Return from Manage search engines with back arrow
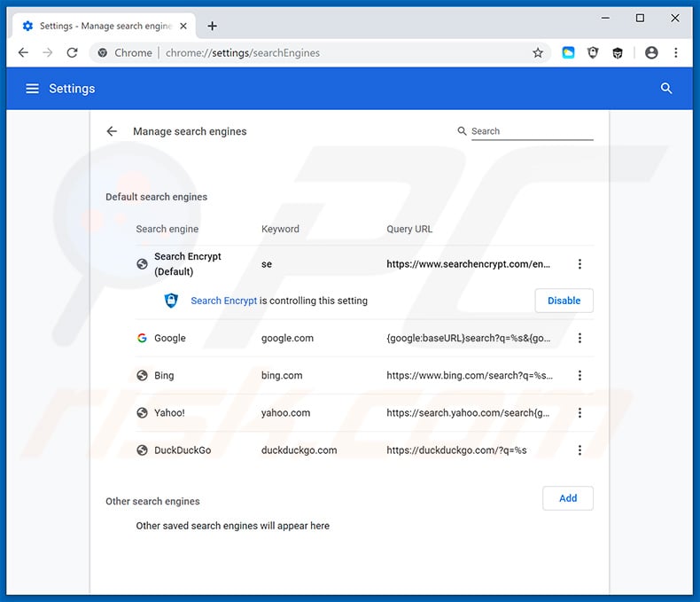The height and width of the screenshot is (602, 700). 112,131
